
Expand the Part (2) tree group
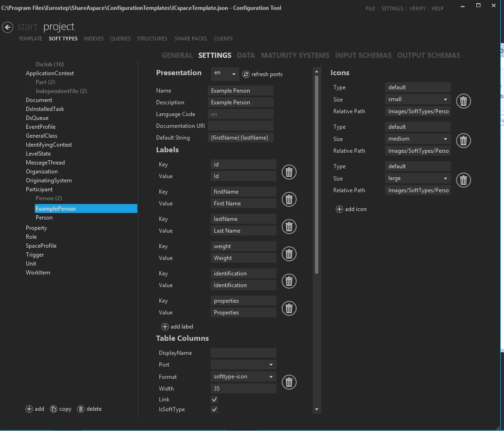[30, 82]
